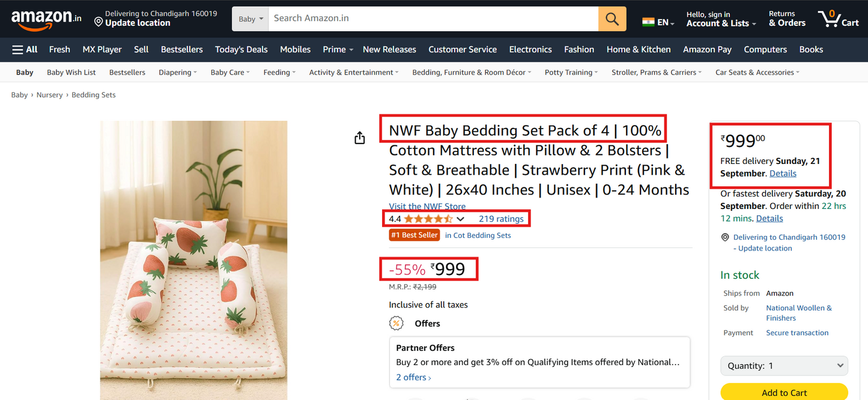Open the Quantity selector
This screenshot has height=400, width=868.
click(784, 366)
